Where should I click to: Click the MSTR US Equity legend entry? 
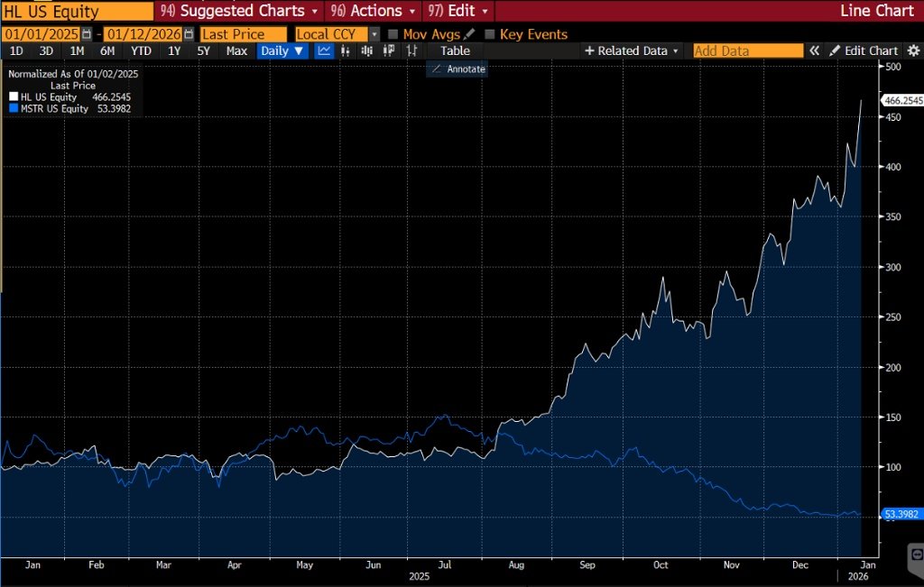pos(70,109)
